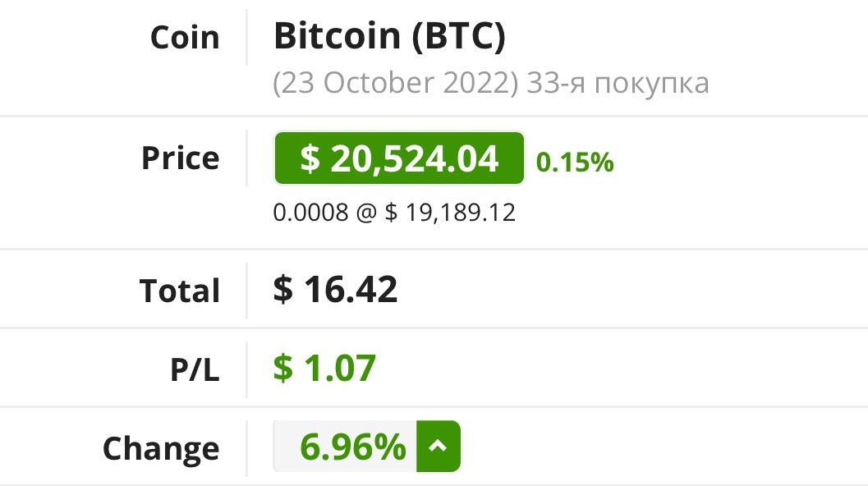Screen dimensions: 868x486
Task: Click the green $ 1.07 profit value
Action: pyautogui.click(x=325, y=368)
